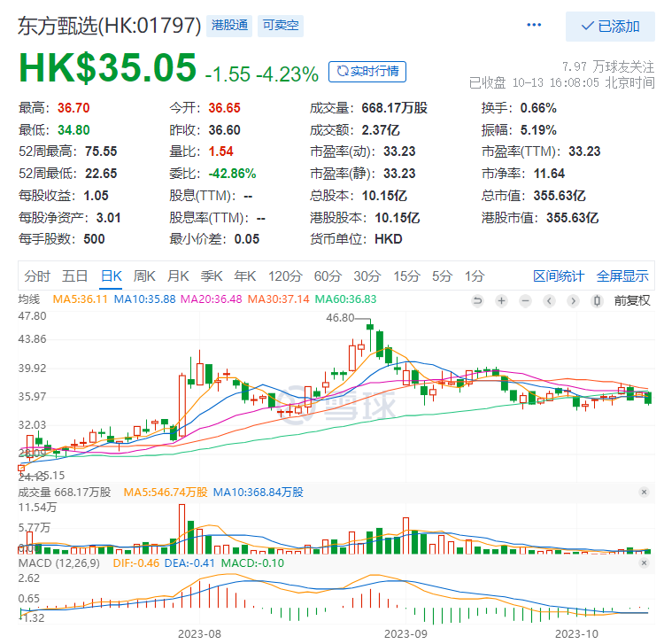Open the three-dot more options menu

pos(533,26)
